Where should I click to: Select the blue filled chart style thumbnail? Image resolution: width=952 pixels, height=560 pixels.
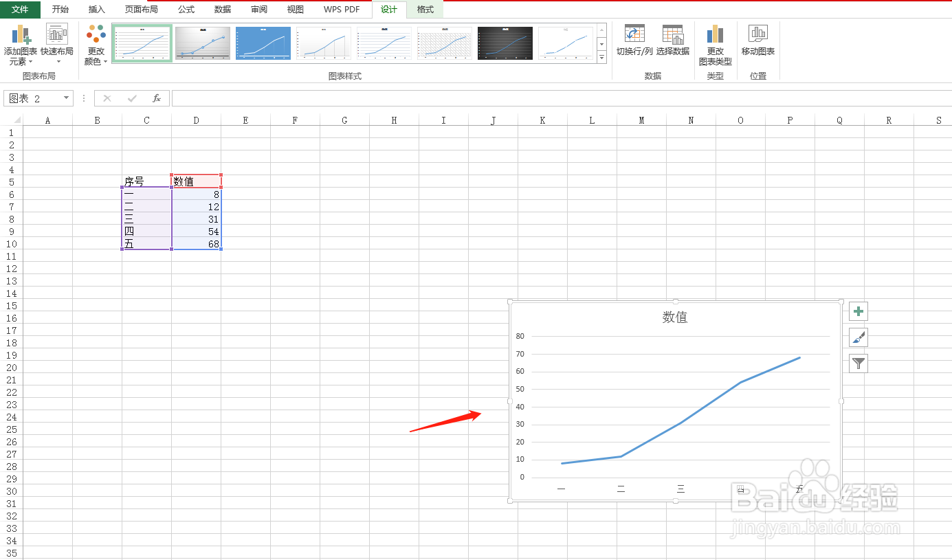(x=263, y=43)
